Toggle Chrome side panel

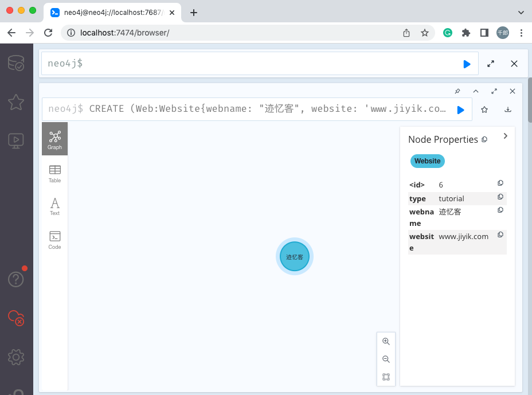point(484,33)
